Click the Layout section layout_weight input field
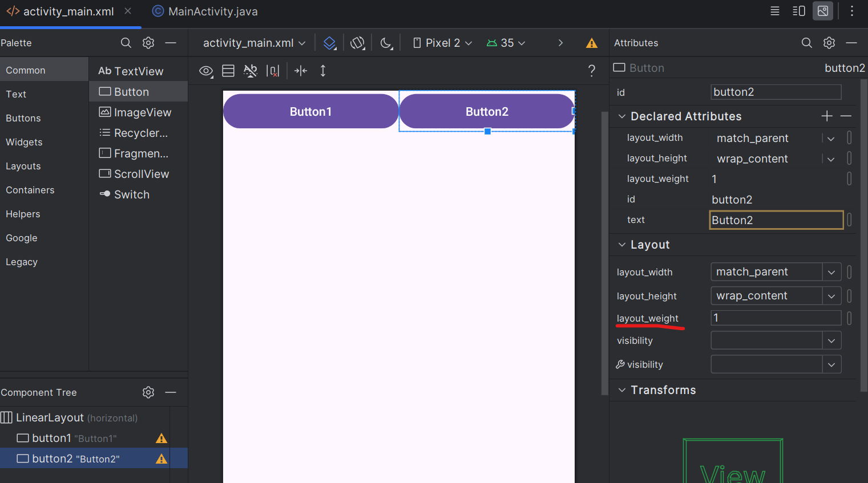 point(776,318)
